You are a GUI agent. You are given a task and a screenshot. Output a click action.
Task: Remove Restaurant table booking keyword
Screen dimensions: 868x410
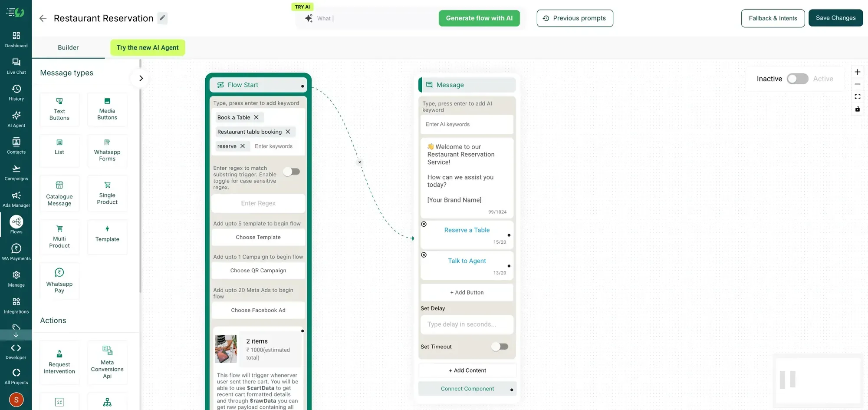pyautogui.click(x=288, y=132)
